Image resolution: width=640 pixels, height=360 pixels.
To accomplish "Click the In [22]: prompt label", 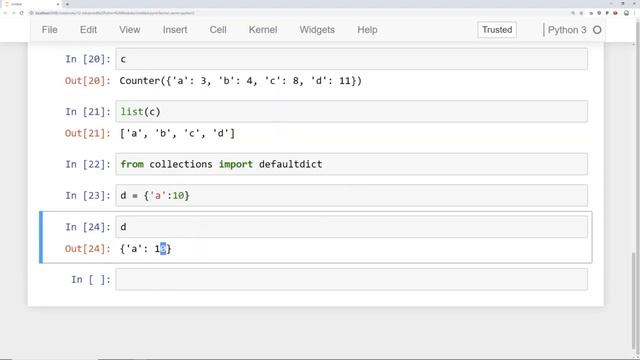I will pyautogui.click(x=88, y=164).
